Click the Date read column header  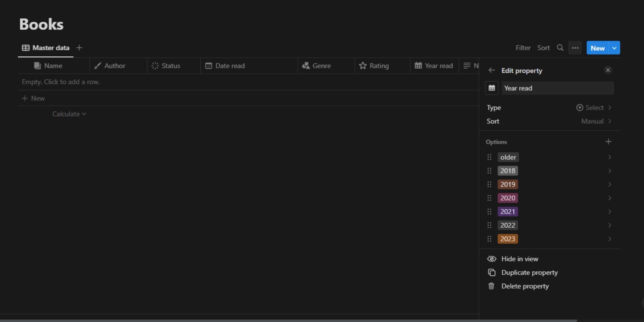click(x=250, y=66)
